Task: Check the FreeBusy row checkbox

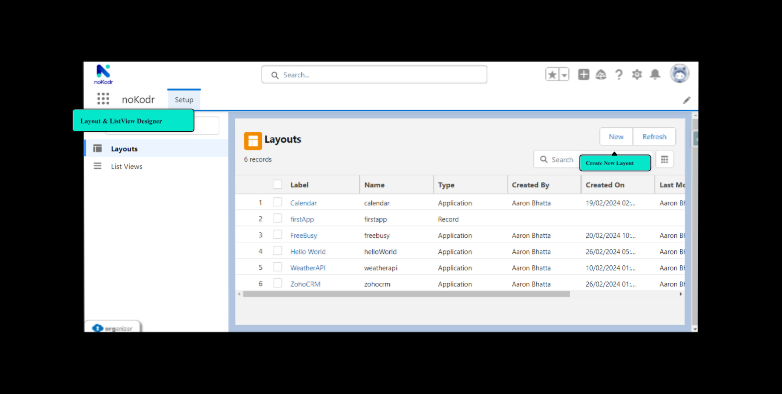Action: tap(277, 235)
